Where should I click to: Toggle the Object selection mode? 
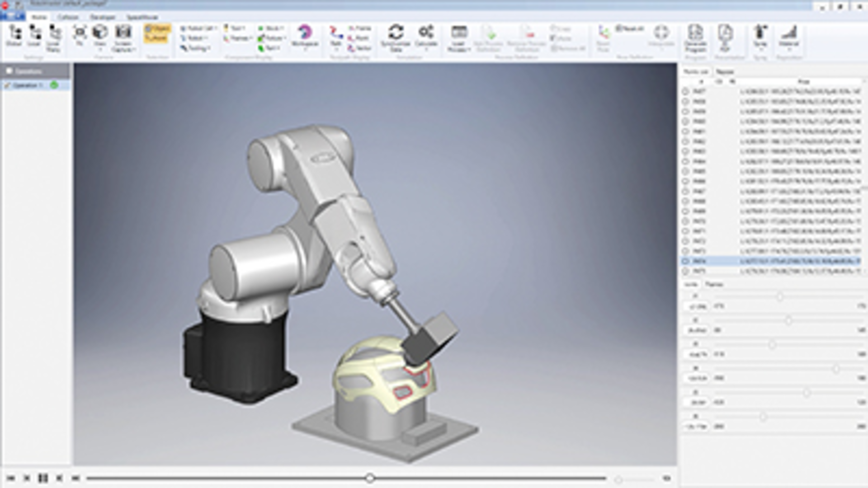coord(156,28)
